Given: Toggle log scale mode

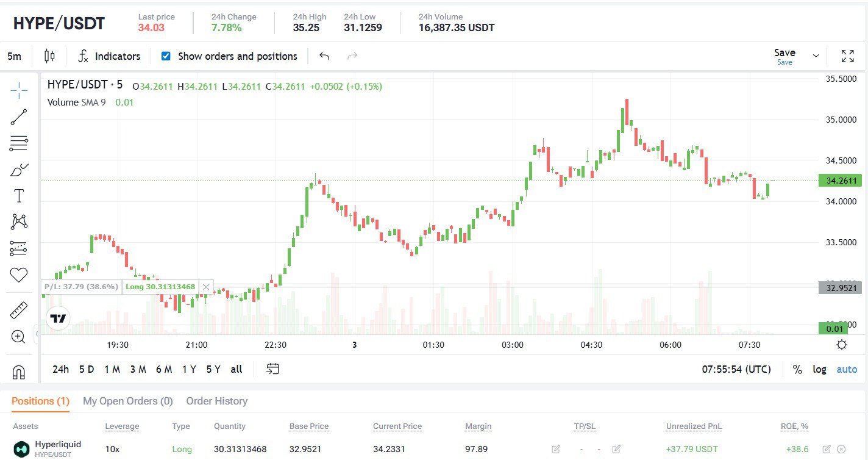Looking at the screenshot, I should pos(820,369).
